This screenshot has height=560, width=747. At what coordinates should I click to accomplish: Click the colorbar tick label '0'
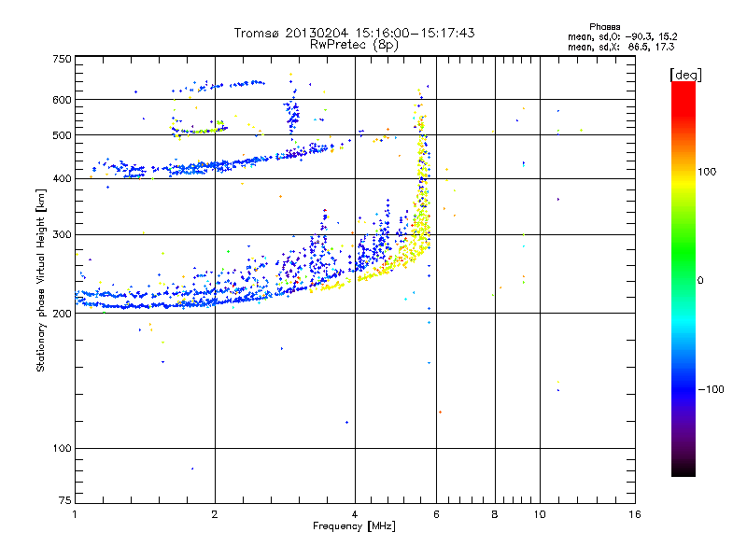click(x=700, y=281)
